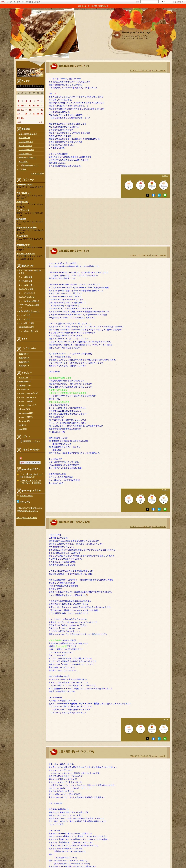Click 編集画面にログイン in the sidebar
This screenshot has height=868, width=186.
[x=31, y=441]
